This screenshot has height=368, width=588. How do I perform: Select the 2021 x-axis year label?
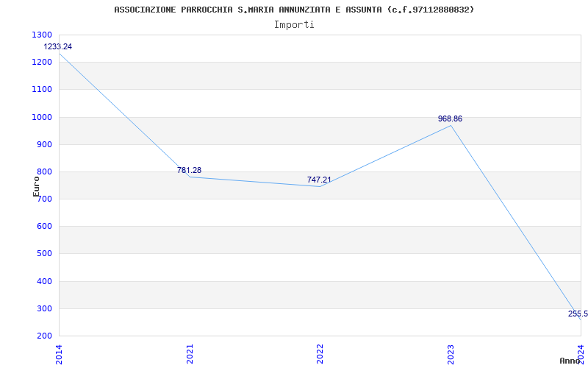click(190, 354)
